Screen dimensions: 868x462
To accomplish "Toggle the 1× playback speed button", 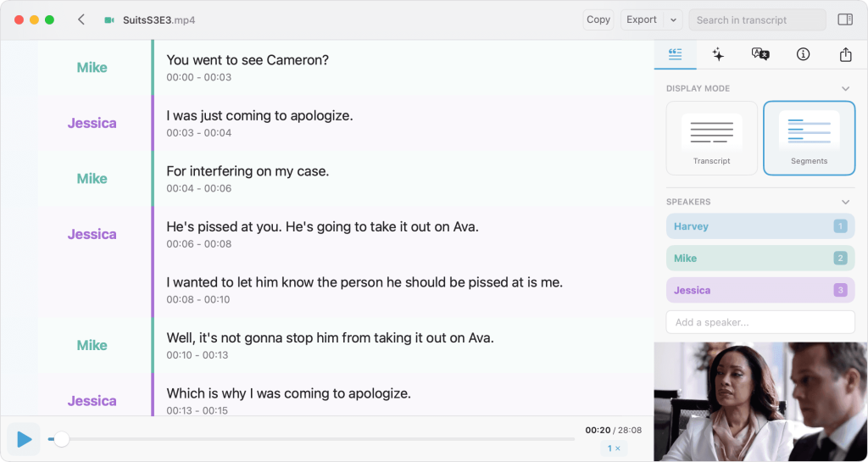I will click(x=614, y=448).
